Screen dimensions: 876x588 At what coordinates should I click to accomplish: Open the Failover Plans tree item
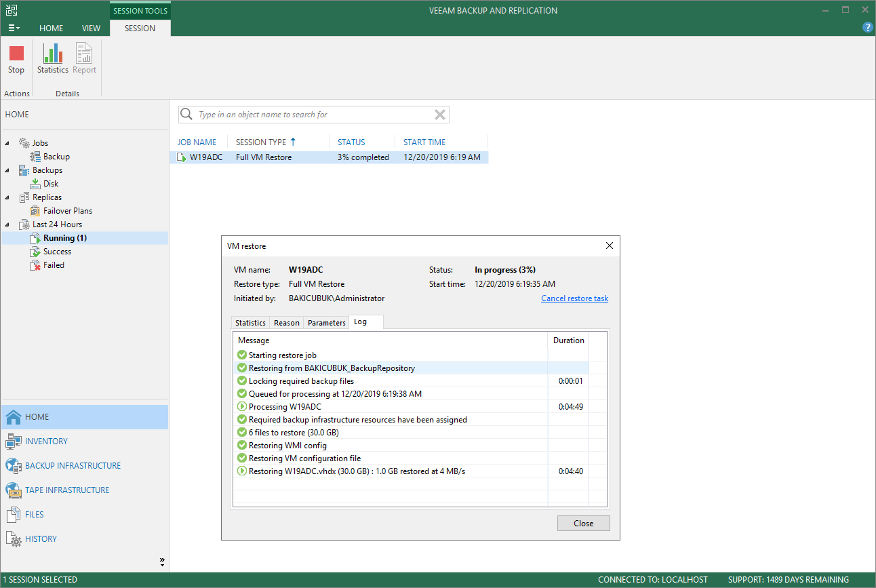point(68,211)
